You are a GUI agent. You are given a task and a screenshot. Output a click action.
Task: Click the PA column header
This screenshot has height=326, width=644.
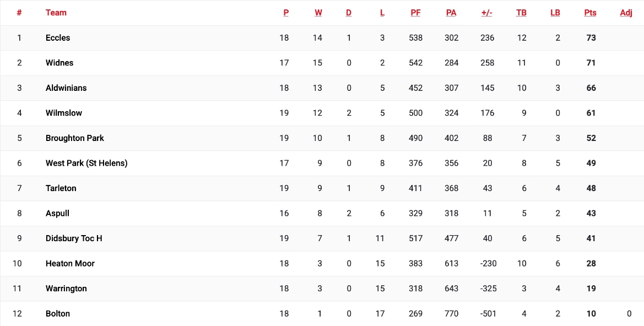[x=451, y=13]
